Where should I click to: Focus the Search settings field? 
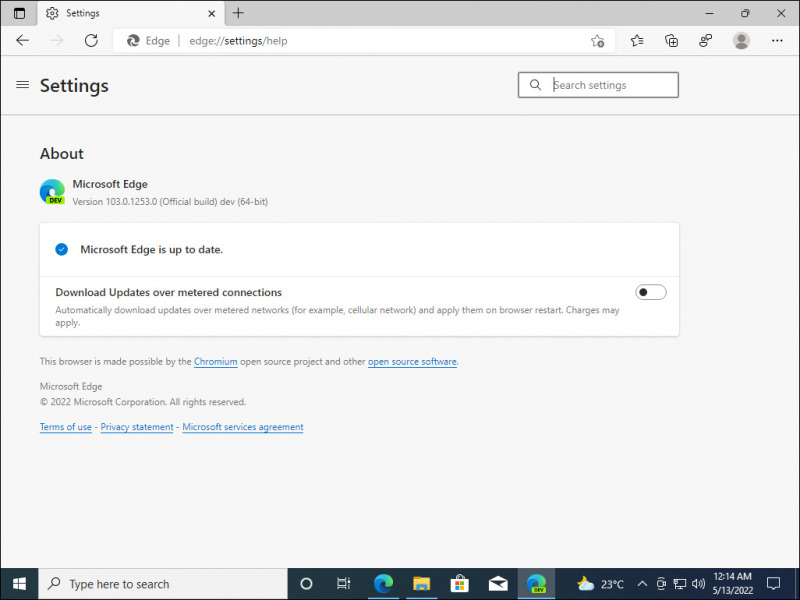tap(598, 85)
